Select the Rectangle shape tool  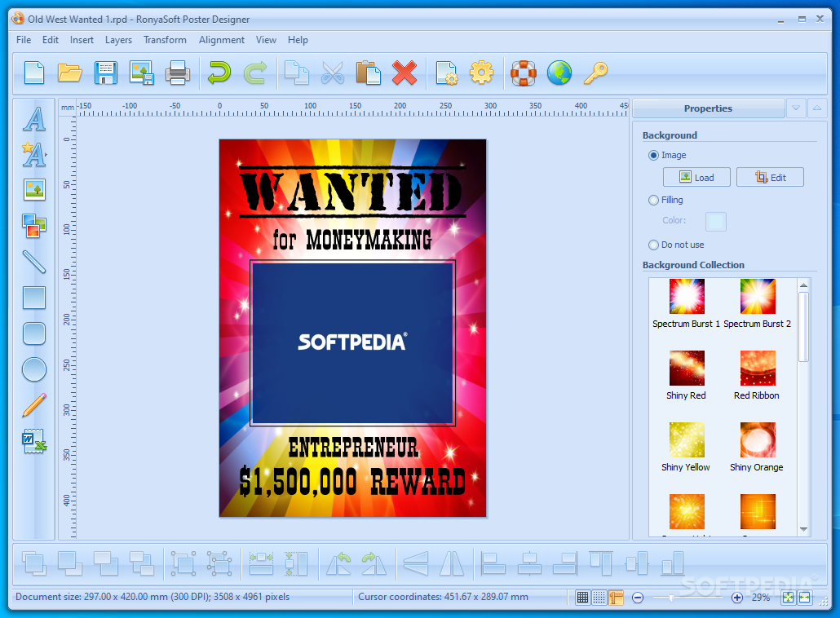(x=33, y=298)
